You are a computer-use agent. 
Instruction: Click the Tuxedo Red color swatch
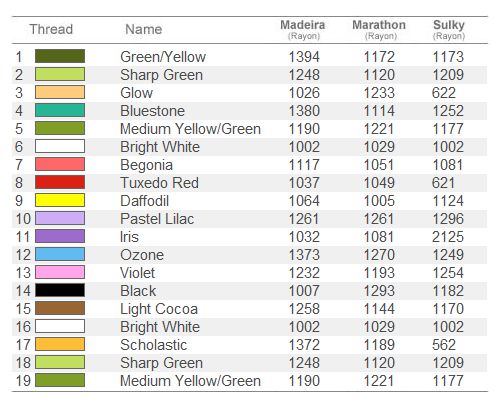point(60,182)
